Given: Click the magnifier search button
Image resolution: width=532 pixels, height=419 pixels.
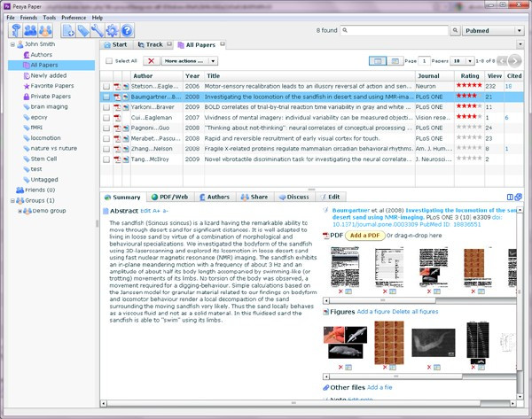Looking at the screenshot, I should pos(455,30).
